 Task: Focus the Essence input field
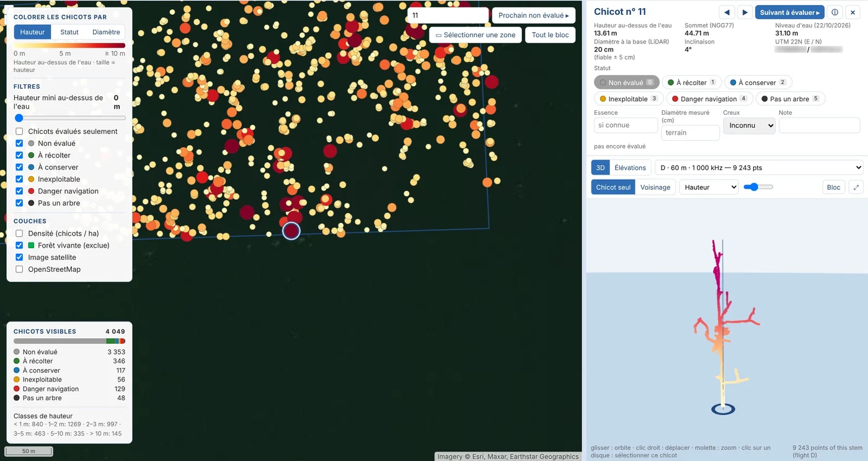coord(626,125)
